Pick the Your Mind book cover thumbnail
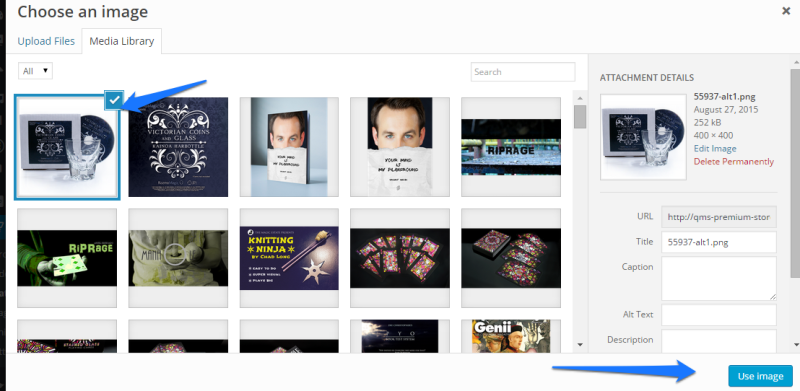The height and width of the screenshot is (391, 800). click(x=289, y=147)
